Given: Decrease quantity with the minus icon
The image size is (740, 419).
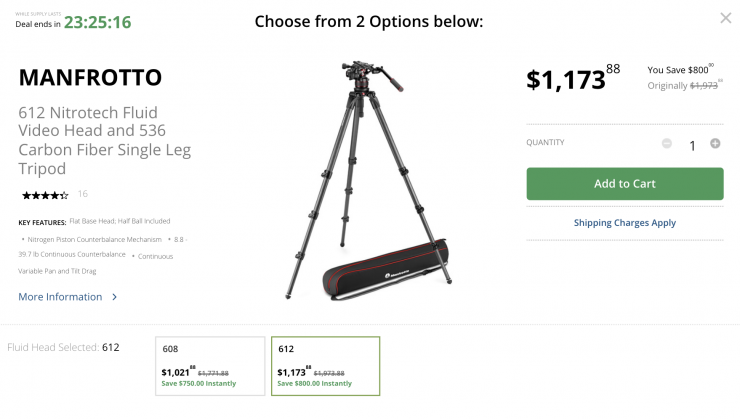Looking at the screenshot, I should point(667,144).
